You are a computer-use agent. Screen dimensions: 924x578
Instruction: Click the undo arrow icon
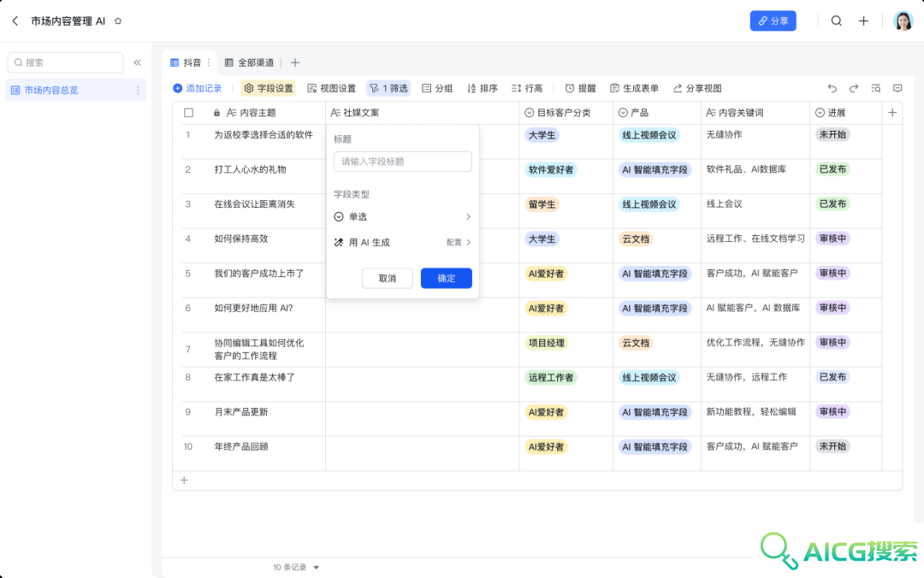point(832,88)
